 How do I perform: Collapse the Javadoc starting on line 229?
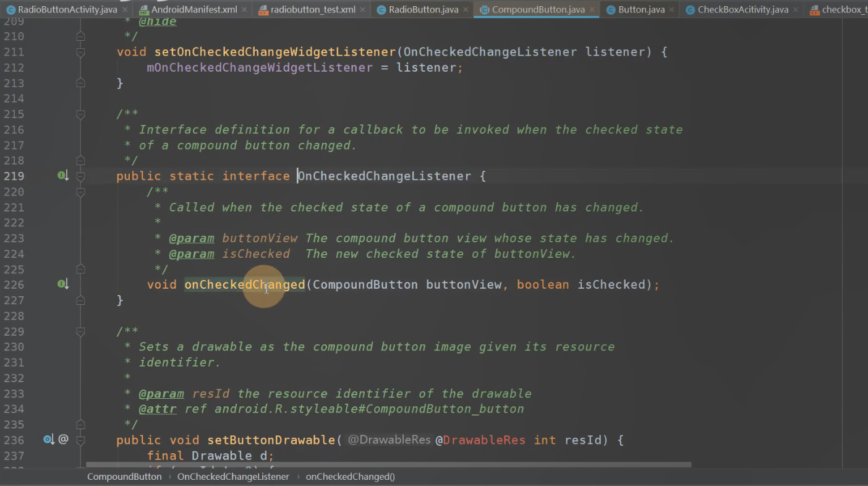(80, 332)
